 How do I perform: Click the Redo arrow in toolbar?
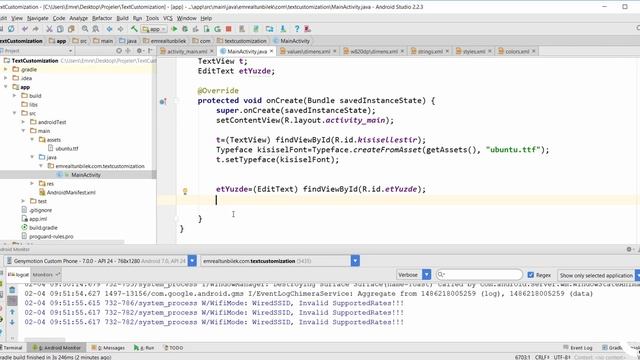36,29
